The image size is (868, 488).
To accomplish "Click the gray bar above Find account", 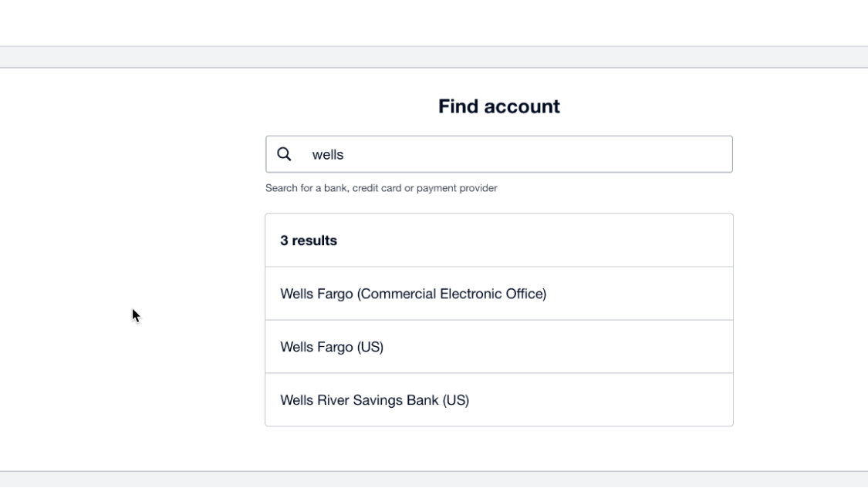I will click(434, 57).
